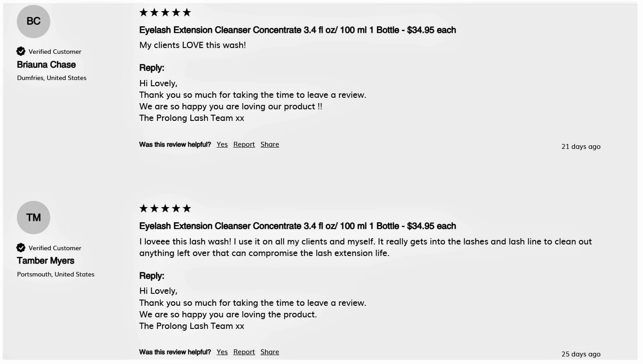
Task: Open the product title in Tamber's review
Action: [x=297, y=226]
